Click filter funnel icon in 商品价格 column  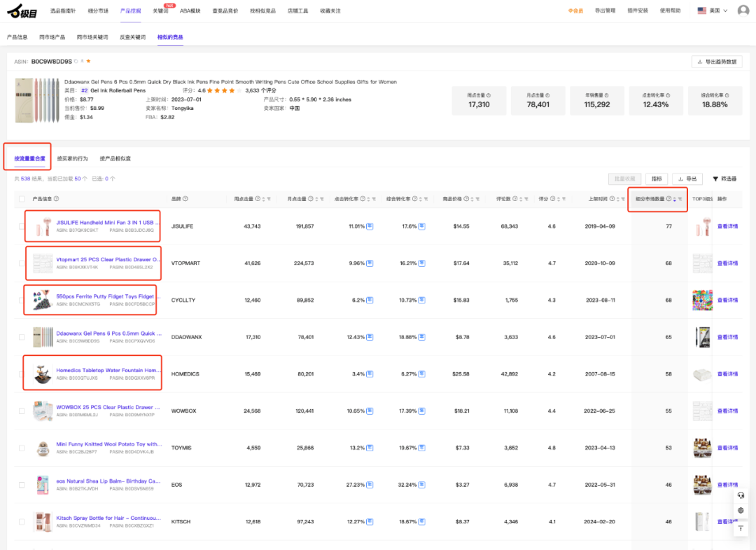click(x=477, y=199)
